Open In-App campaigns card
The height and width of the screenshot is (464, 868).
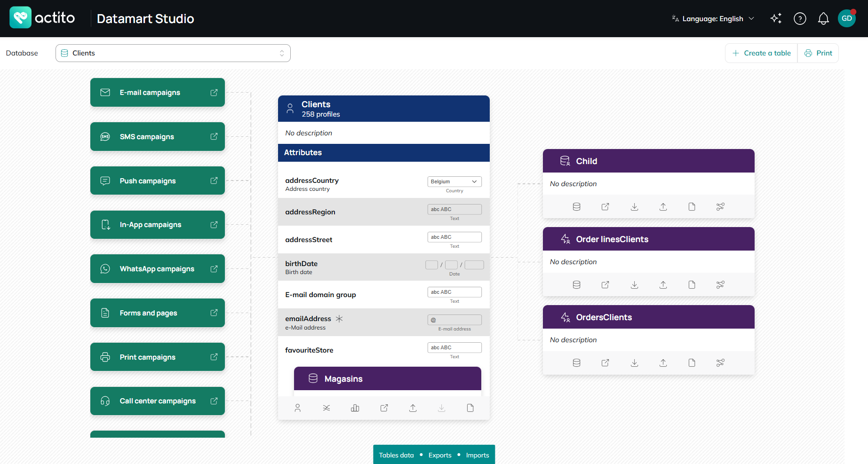158,225
